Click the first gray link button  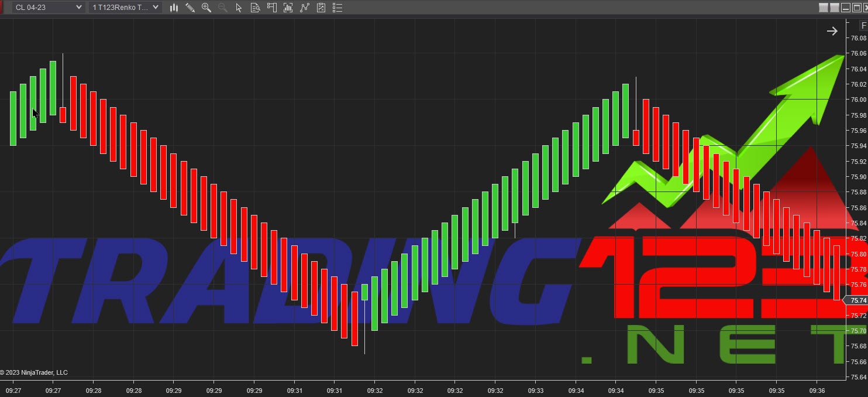pos(824,8)
